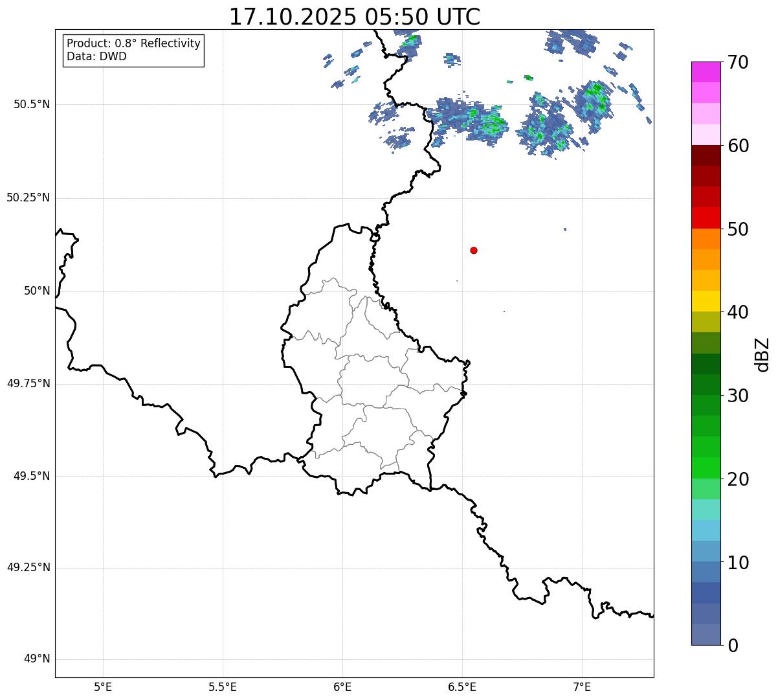Click the bright red colorbar segment near 50
778x700 pixels.
click(706, 218)
